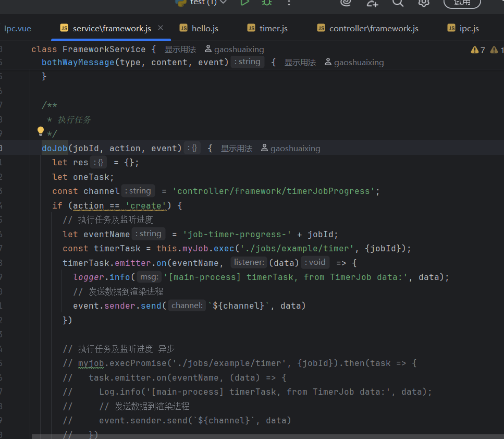
Task: Open IDE settings gear icon
Action: pyautogui.click(x=424, y=3)
